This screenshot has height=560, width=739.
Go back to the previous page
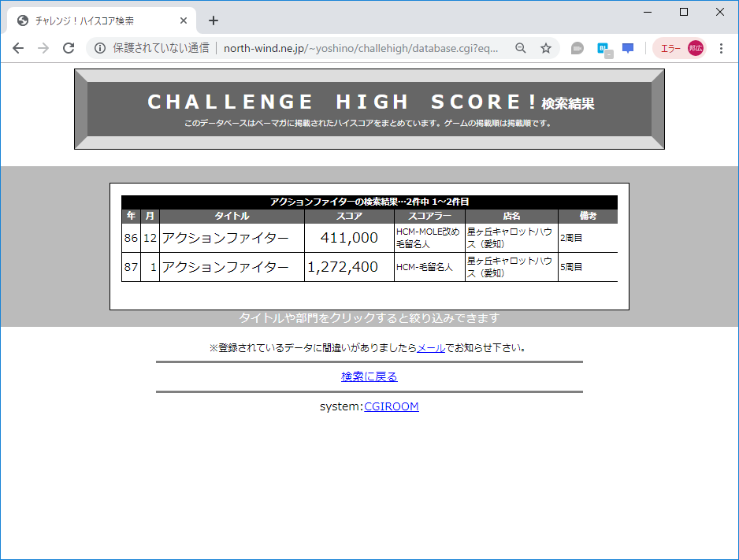point(18,48)
